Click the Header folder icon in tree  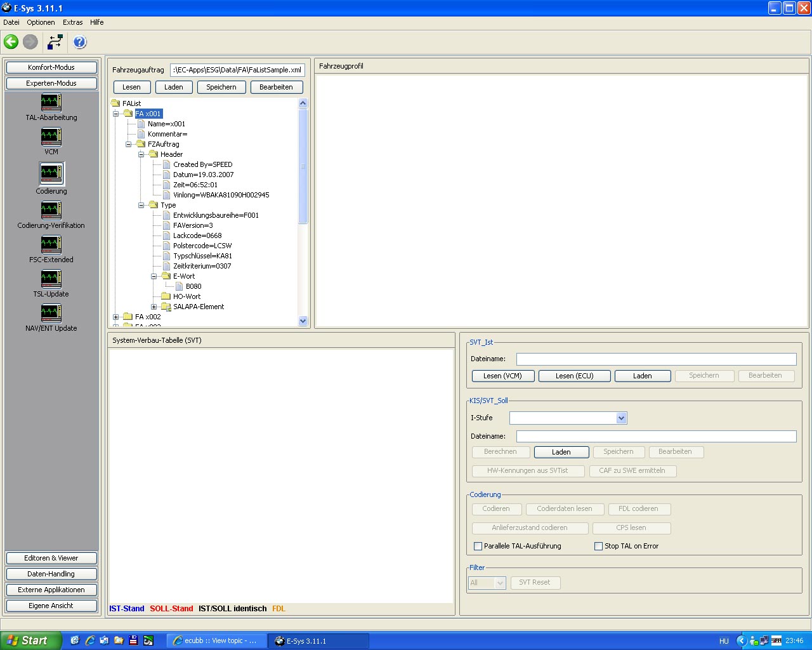click(154, 154)
